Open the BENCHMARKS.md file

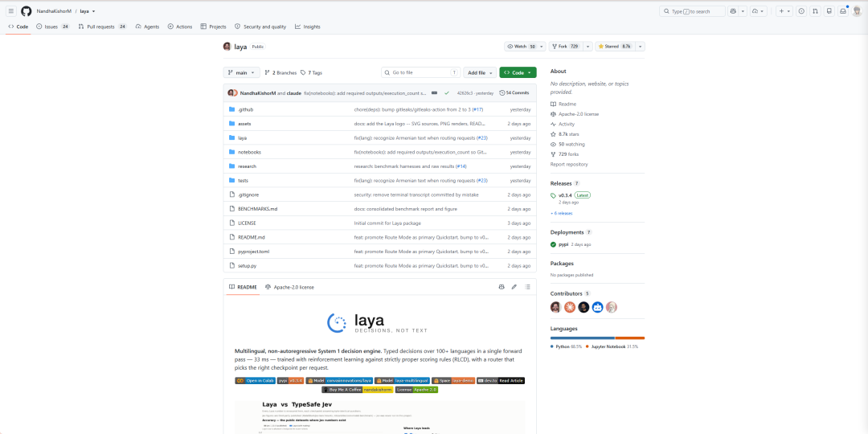(x=257, y=209)
